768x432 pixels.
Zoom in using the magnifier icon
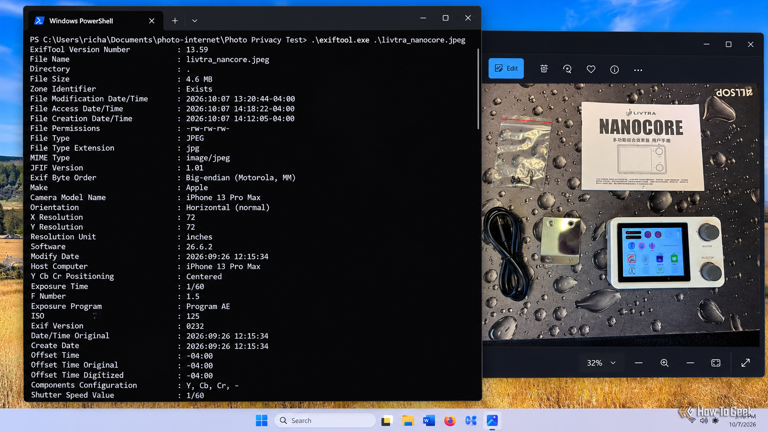[x=664, y=363]
